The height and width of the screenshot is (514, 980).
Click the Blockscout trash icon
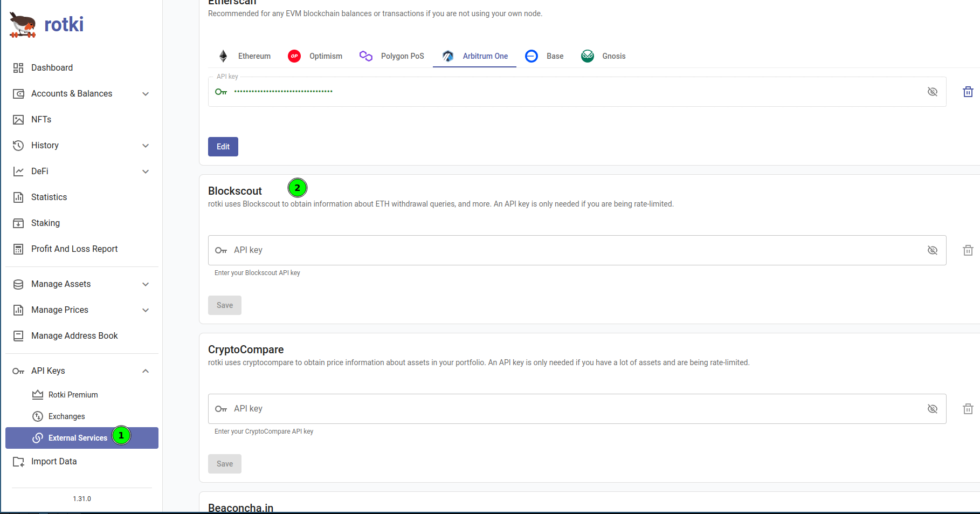(968, 250)
